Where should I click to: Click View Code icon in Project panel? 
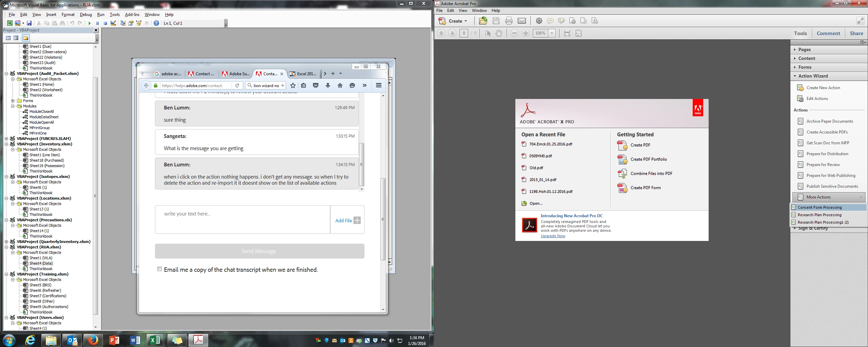pyautogui.click(x=8, y=38)
